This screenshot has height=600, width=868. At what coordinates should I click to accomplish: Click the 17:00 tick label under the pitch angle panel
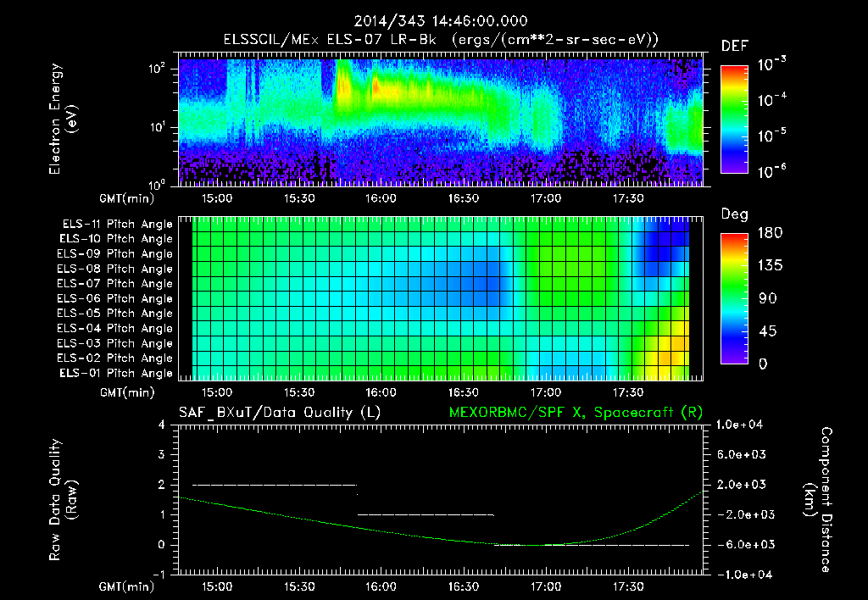(x=546, y=393)
